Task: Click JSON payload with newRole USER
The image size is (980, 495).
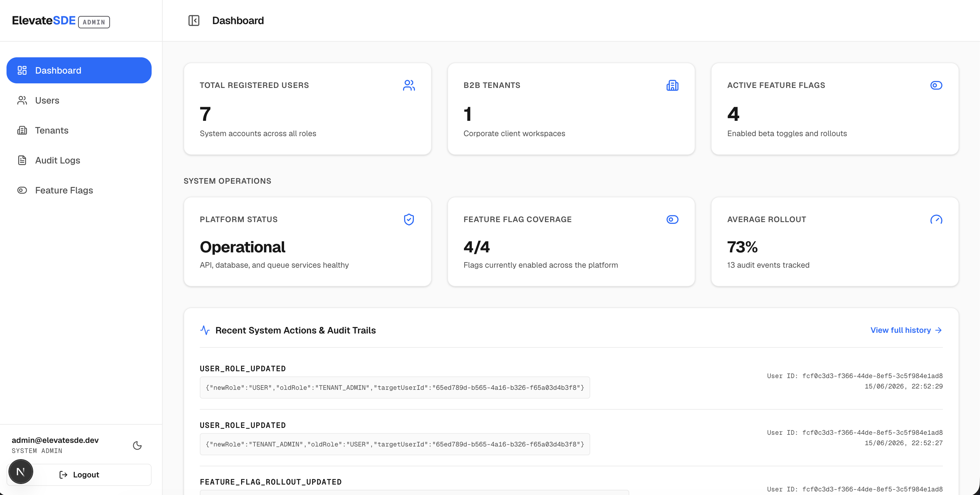Action: tap(395, 388)
